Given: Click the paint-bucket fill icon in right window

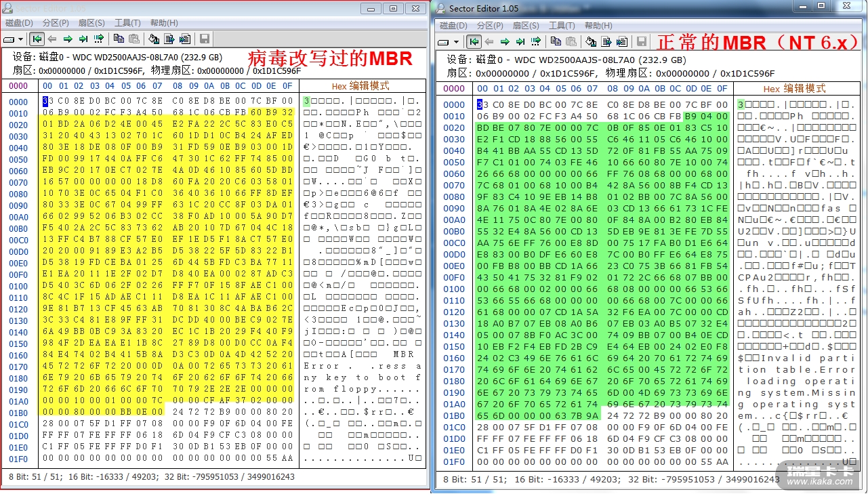Looking at the screenshot, I should (592, 42).
